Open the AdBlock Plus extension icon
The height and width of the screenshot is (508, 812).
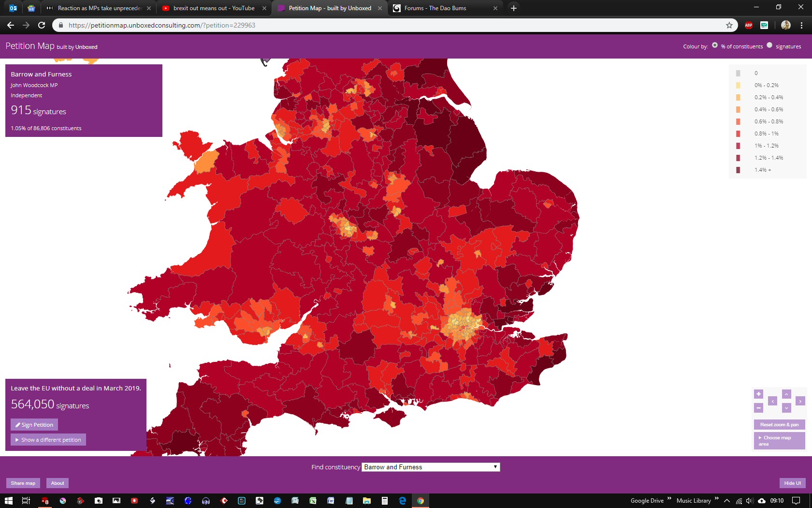(749, 25)
